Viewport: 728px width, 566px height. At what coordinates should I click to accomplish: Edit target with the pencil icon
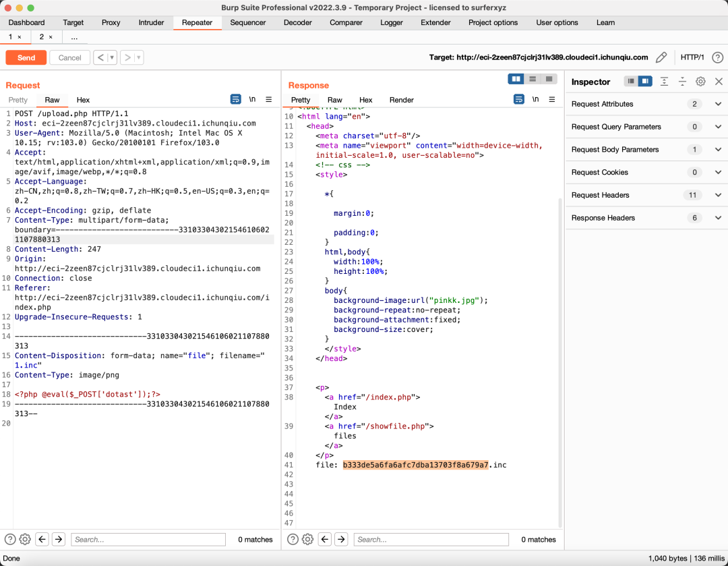click(661, 57)
